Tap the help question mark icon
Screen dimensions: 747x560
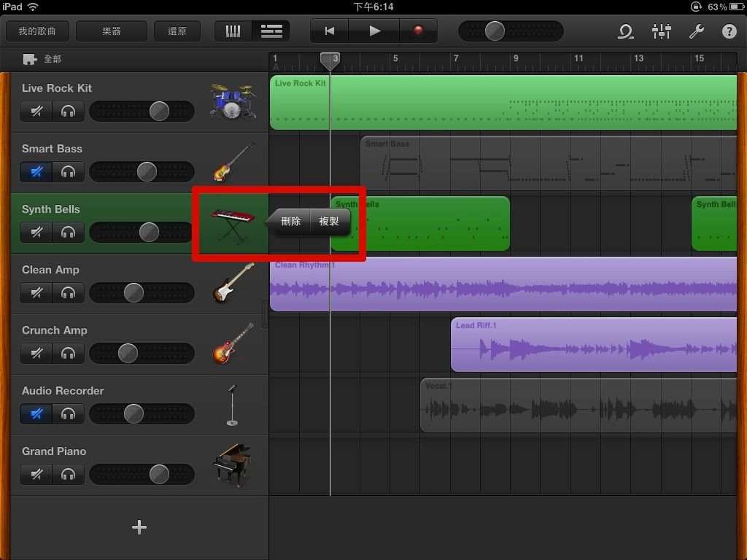729,31
